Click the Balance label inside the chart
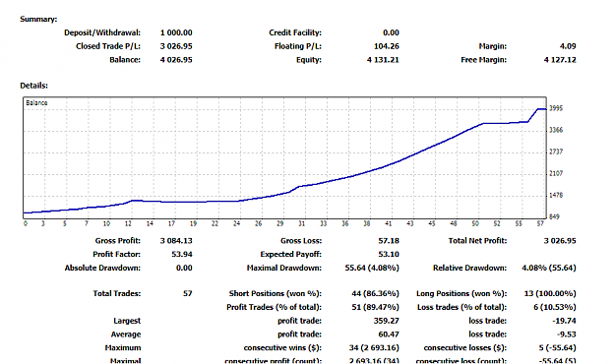The height and width of the screenshot is (364, 615). pyautogui.click(x=36, y=102)
